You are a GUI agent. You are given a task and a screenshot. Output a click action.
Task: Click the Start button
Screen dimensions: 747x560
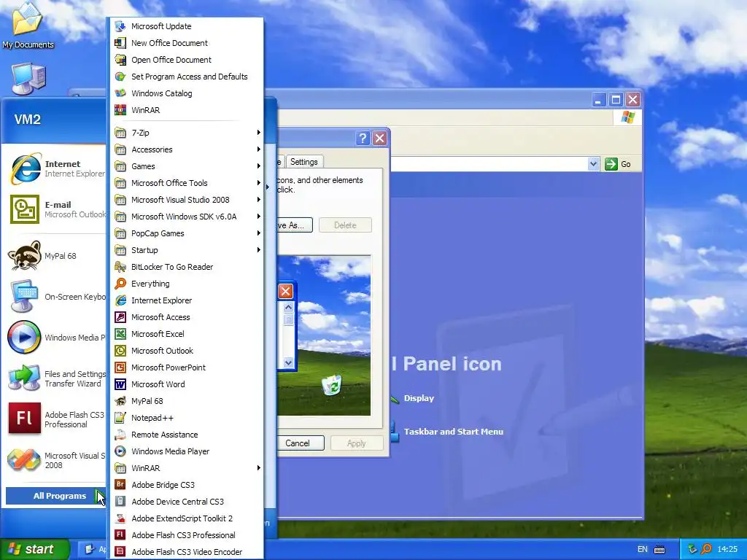pyautogui.click(x=35, y=549)
